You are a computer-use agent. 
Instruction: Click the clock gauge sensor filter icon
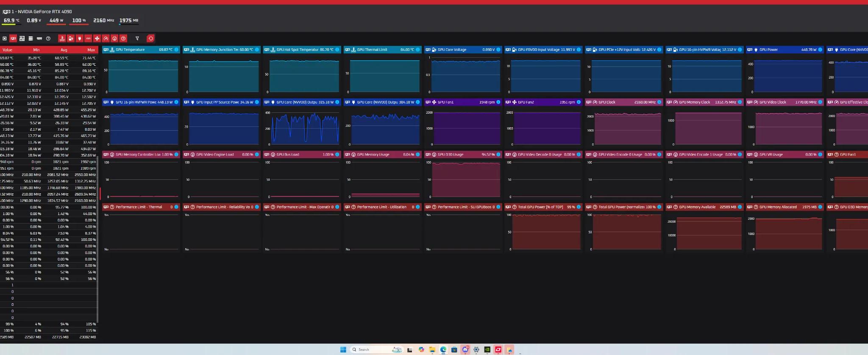point(106,39)
